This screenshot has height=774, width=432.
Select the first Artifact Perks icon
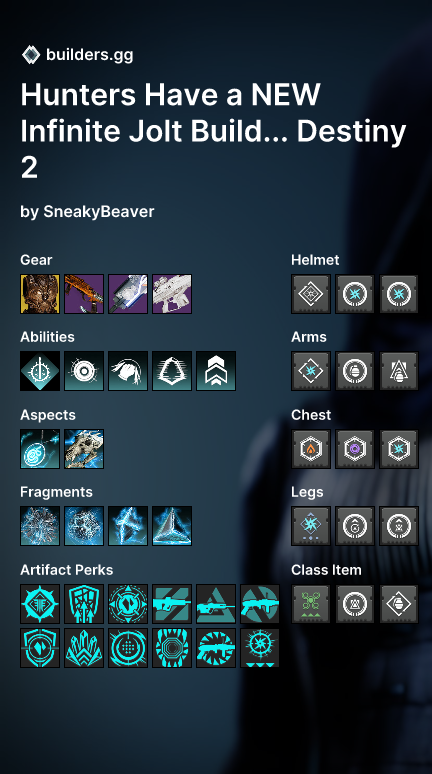[x=40, y=604]
